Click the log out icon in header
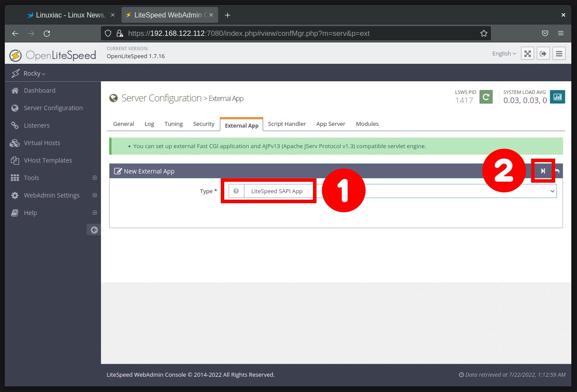The width and height of the screenshot is (577, 392). click(543, 53)
